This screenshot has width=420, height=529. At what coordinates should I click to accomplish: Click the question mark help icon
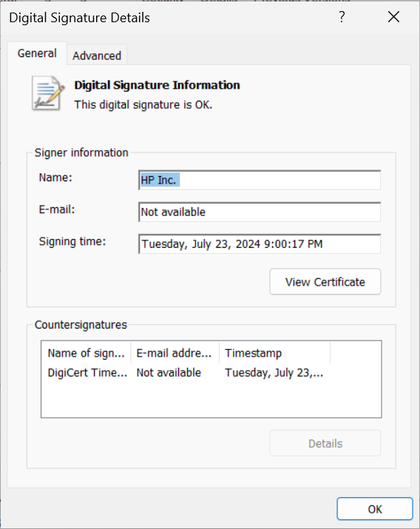pyautogui.click(x=342, y=17)
